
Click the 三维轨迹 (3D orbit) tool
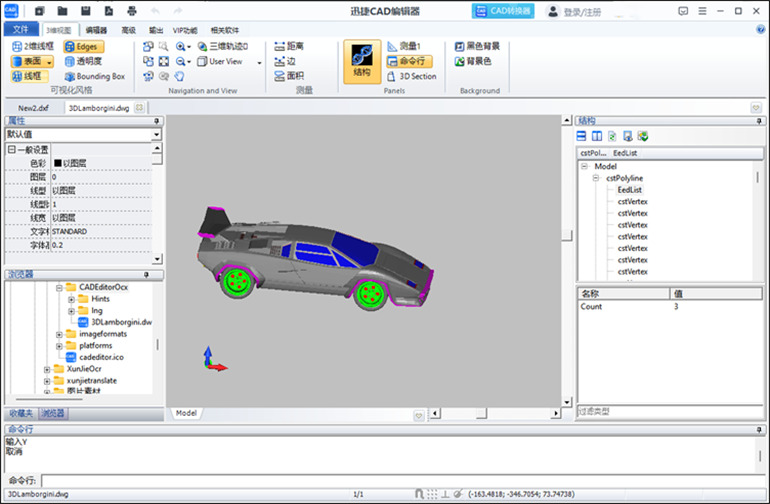[x=222, y=46]
